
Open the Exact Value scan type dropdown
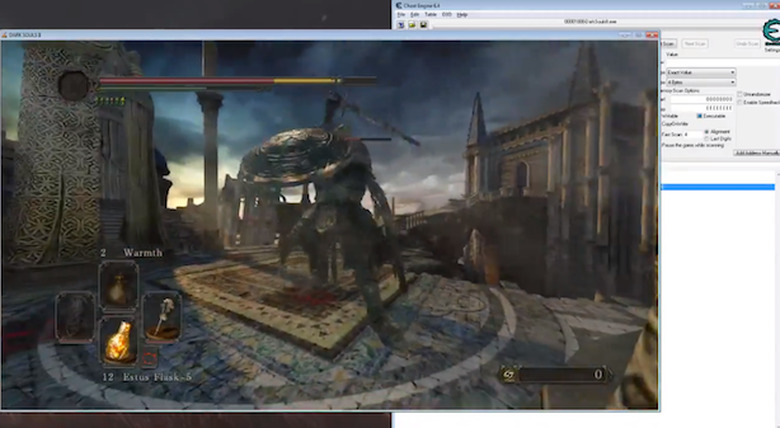click(x=699, y=72)
